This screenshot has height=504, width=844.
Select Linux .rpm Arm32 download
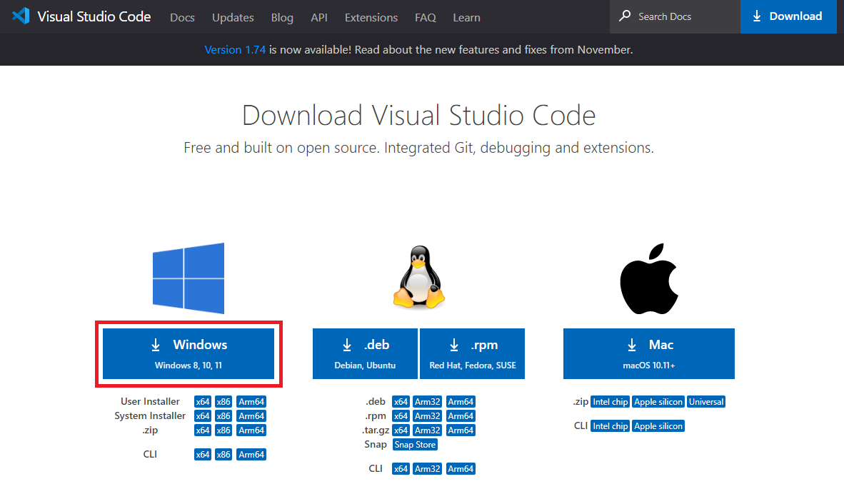pyautogui.click(x=428, y=415)
